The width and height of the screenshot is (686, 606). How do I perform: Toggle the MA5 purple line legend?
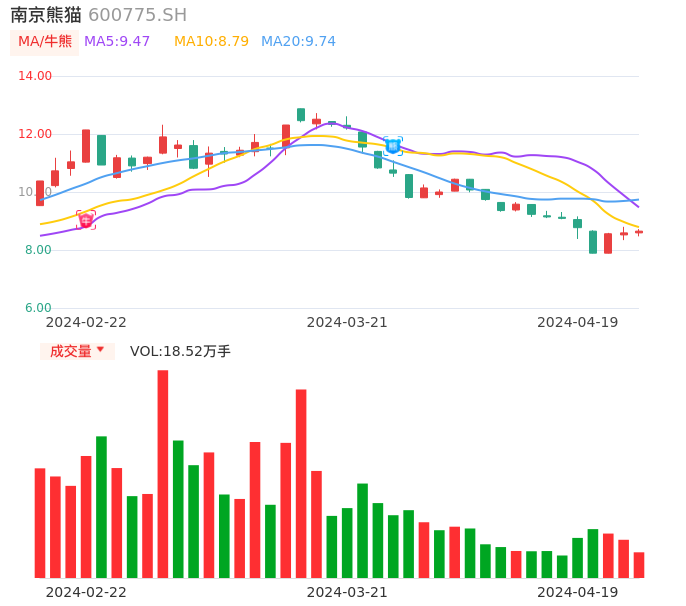tap(117, 42)
